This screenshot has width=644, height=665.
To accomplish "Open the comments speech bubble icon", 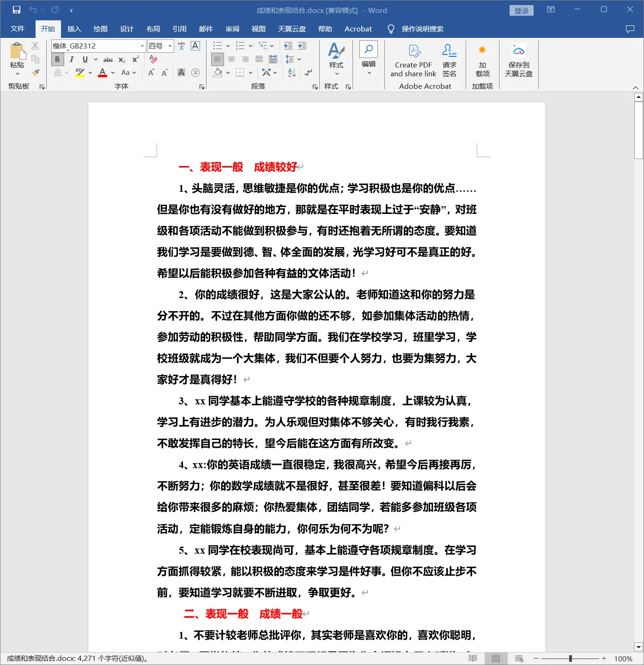I will pyautogui.click(x=630, y=29).
